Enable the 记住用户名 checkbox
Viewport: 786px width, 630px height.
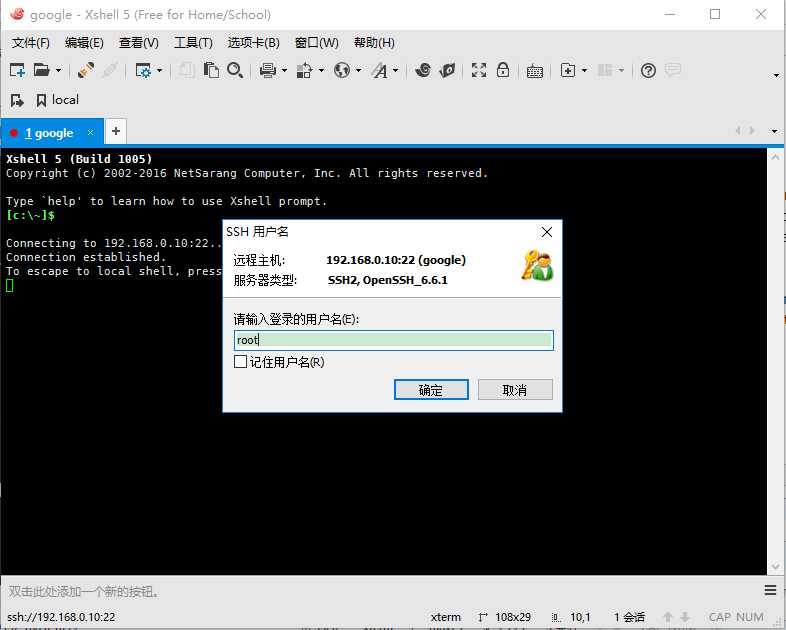241,361
